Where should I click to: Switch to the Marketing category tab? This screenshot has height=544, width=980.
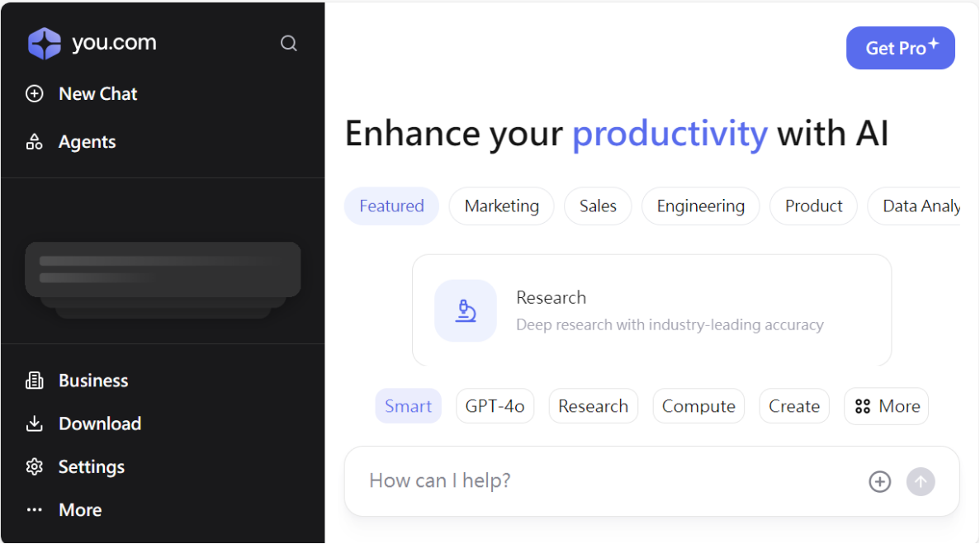tap(501, 206)
